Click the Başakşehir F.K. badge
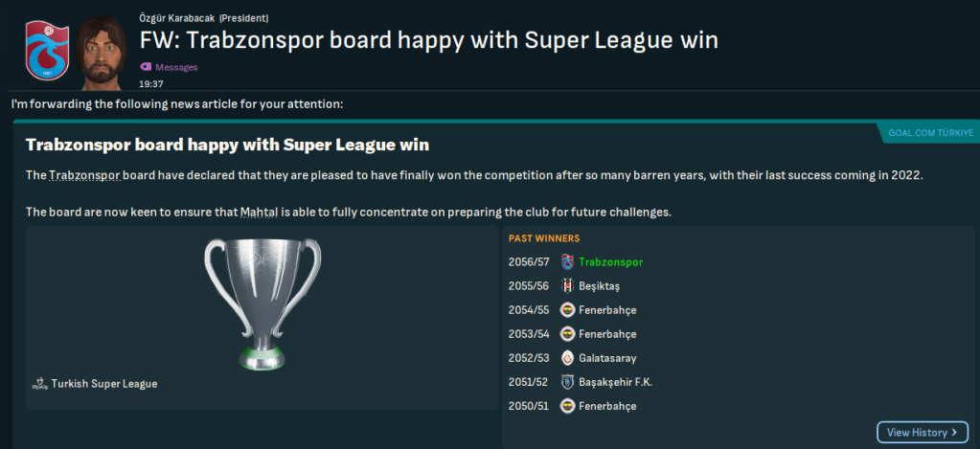 click(567, 382)
